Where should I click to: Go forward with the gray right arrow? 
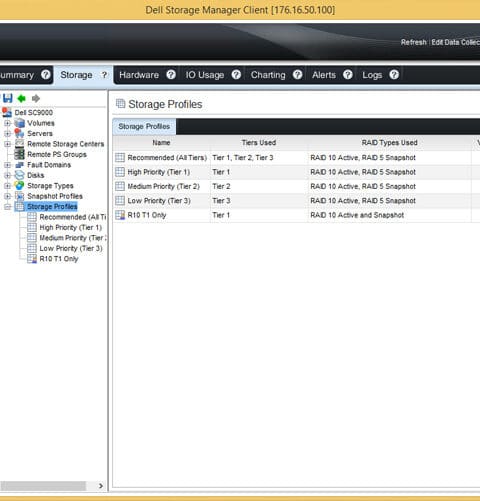[36, 98]
